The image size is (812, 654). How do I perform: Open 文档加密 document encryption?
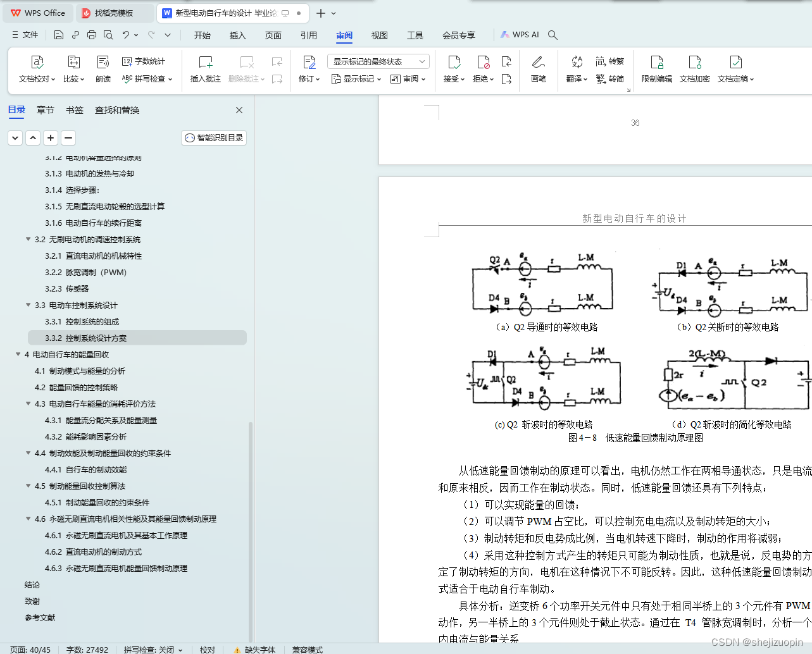(695, 69)
